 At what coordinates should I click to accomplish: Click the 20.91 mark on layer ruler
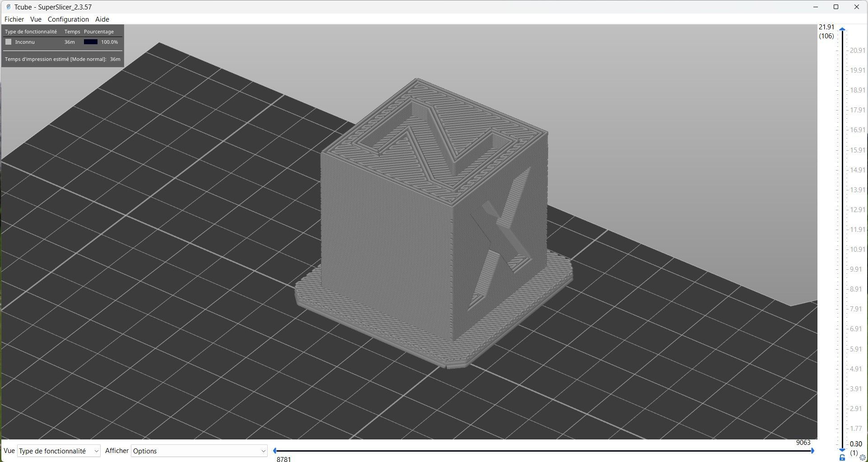pos(858,51)
